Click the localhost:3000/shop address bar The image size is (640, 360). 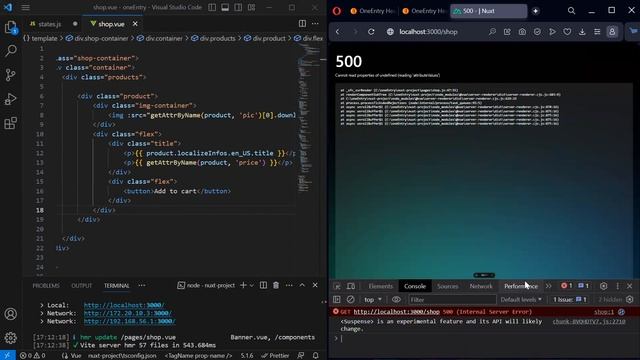[428, 32]
